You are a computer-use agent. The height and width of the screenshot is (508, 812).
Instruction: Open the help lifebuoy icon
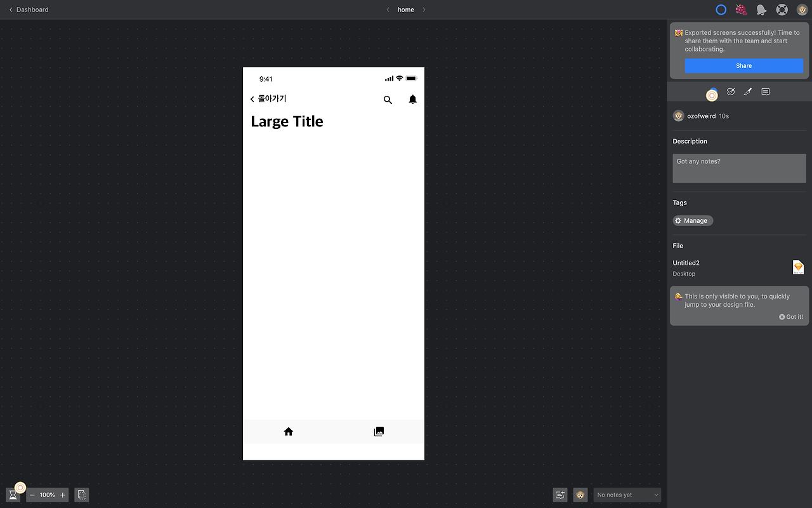[x=782, y=10]
